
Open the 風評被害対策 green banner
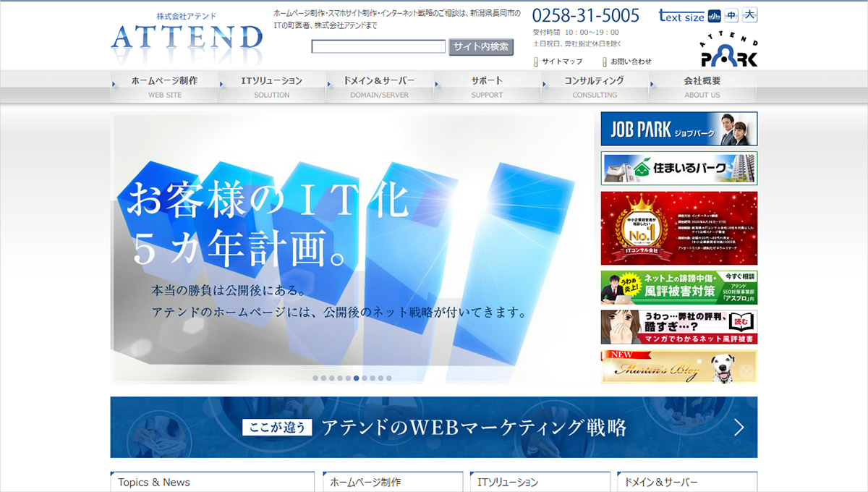(679, 287)
